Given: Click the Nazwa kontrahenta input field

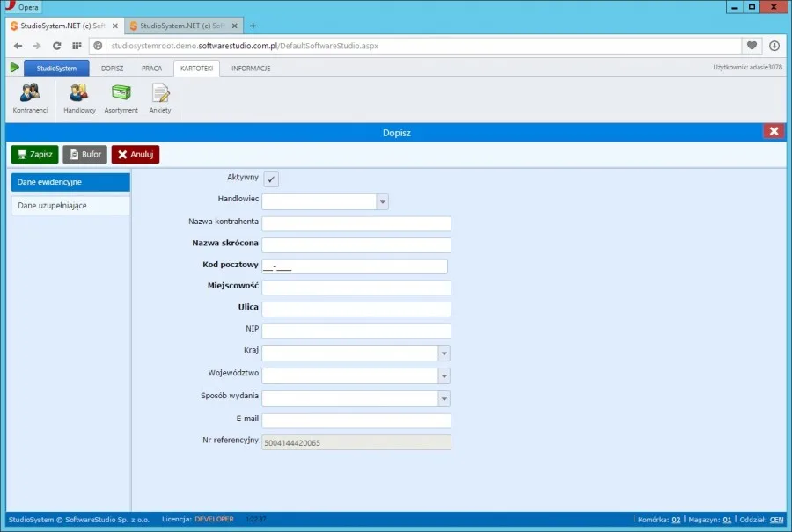Looking at the screenshot, I should pos(356,223).
